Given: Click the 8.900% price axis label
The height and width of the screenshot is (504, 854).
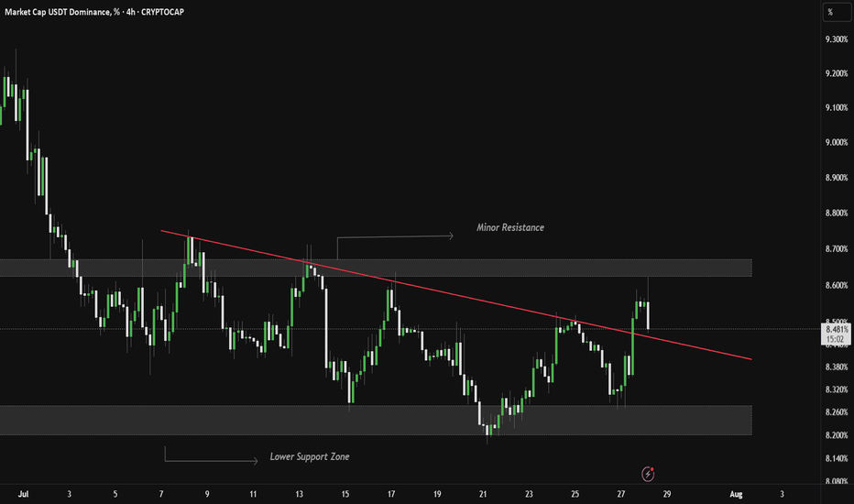Looking at the screenshot, I should (836, 178).
